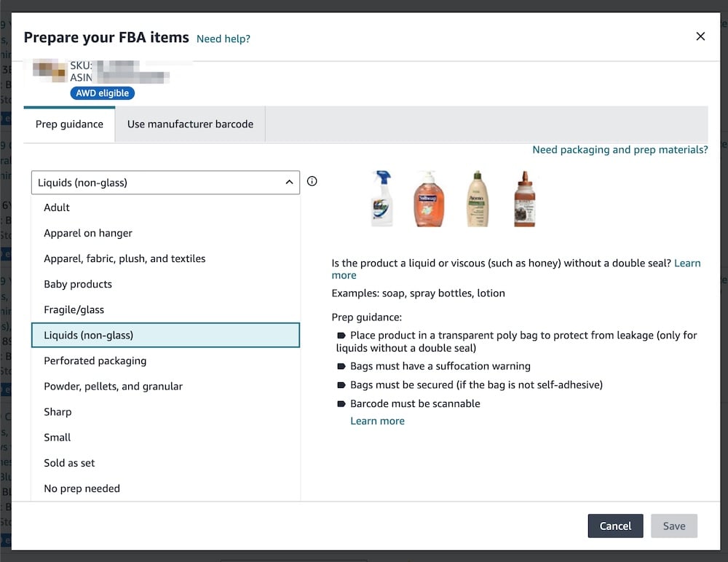
Task: Click the orange Softsoap pump bottle image
Action: click(x=429, y=198)
